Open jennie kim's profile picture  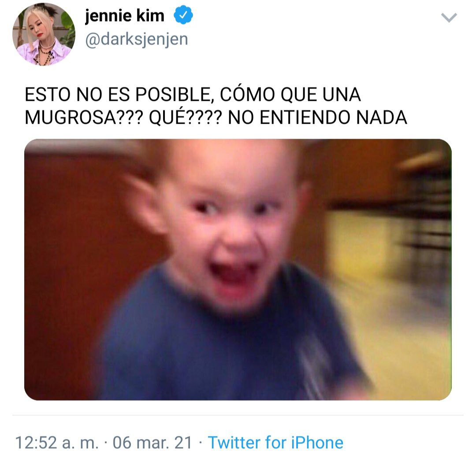44,34
